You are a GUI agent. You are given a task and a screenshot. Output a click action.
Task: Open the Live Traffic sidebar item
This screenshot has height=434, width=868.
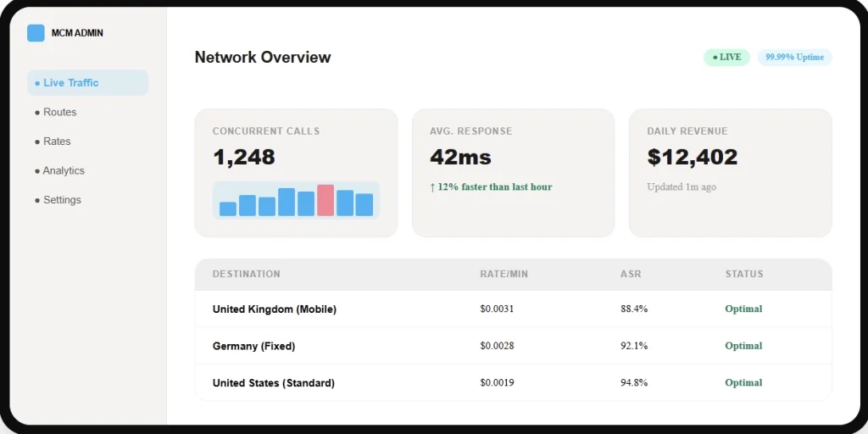87,83
